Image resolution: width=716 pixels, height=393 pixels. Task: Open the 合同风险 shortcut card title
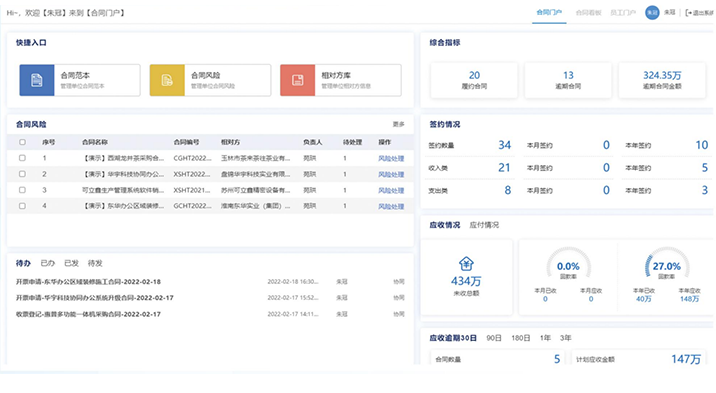tap(205, 75)
